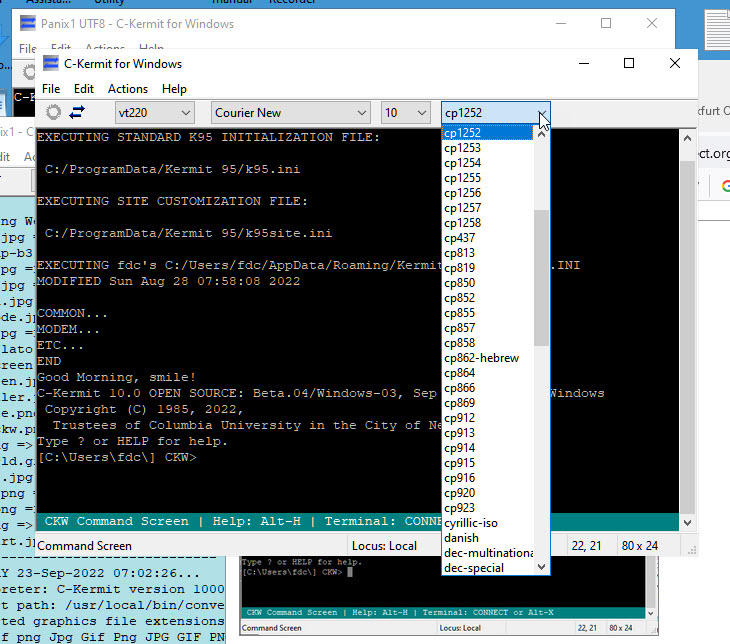Image resolution: width=730 pixels, height=644 pixels.
Task: Select cp913 in the charset list
Action: tap(487, 433)
